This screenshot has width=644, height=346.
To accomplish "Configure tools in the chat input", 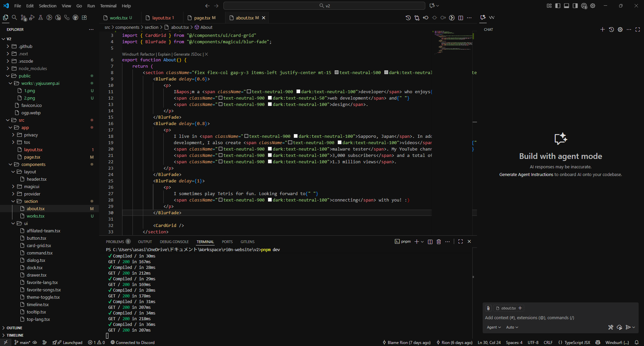I will (x=610, y=327).
